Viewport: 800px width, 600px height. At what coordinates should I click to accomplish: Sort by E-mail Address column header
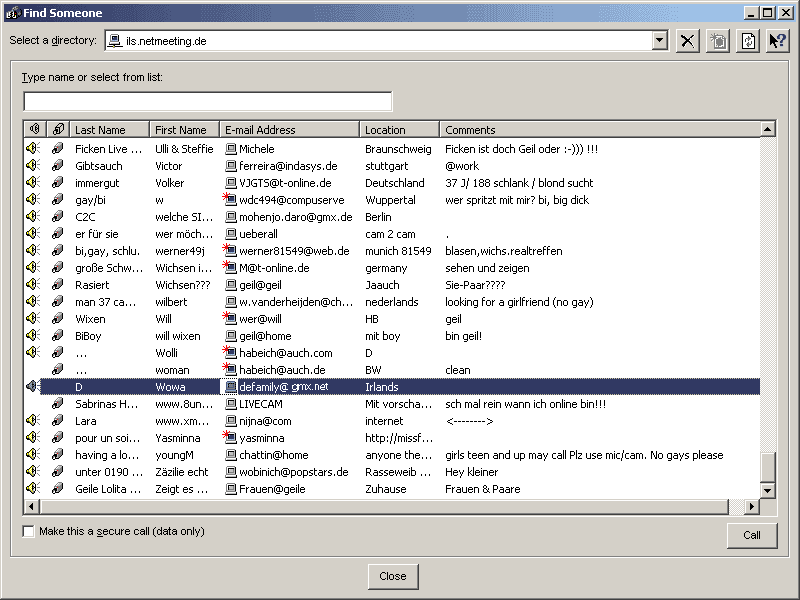[289, 130]
